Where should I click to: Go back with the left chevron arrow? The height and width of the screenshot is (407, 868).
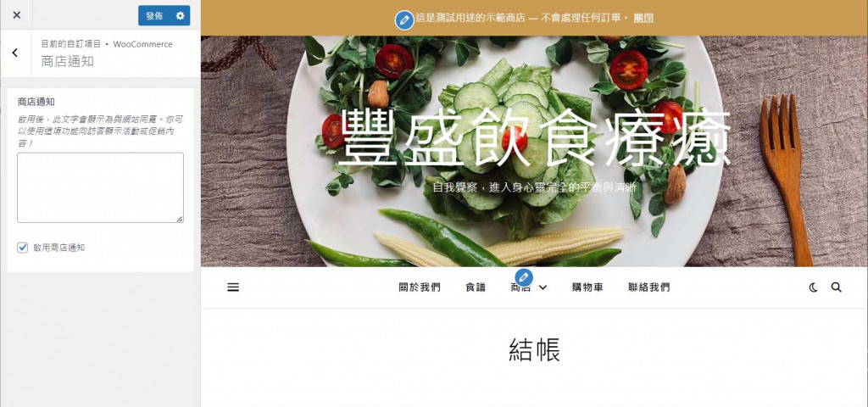coord(15,53)
